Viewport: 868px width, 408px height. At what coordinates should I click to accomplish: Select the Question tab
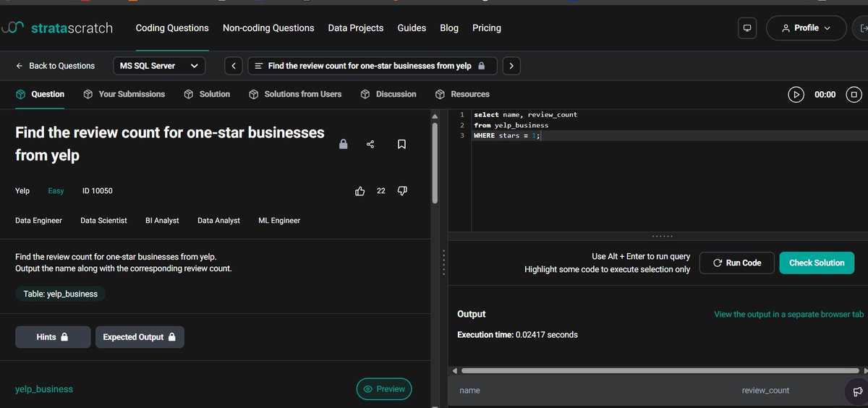pos(40,94)
